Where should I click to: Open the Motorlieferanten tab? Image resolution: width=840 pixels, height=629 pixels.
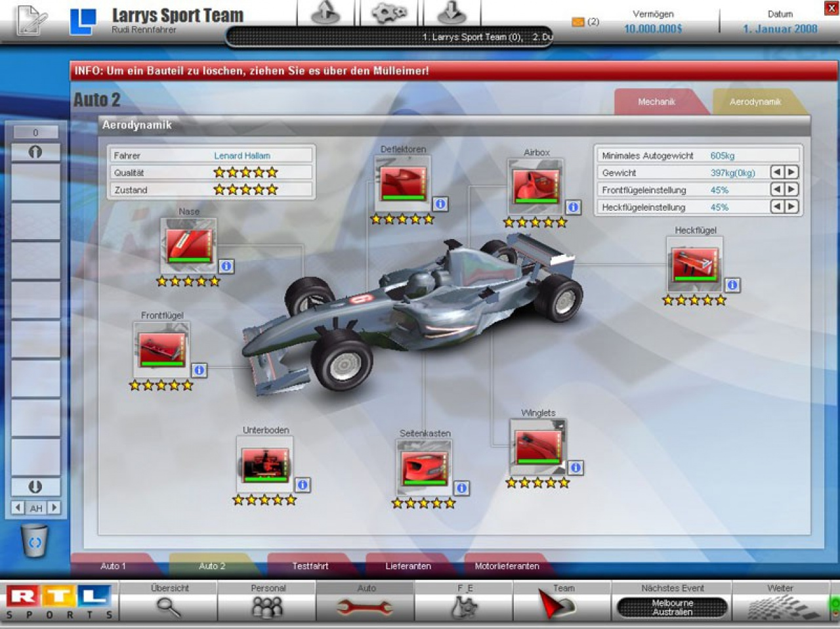click(507, 566)
